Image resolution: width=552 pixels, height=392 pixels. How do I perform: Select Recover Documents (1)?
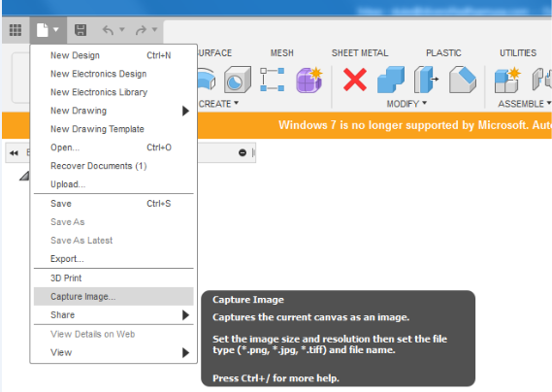click(114, 166)
